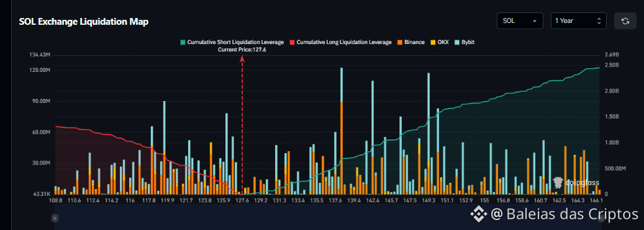Viewport: 644px width, 230px height.
Task: Click the orange Binance legend swatch
Action: [x=399, y=42]
